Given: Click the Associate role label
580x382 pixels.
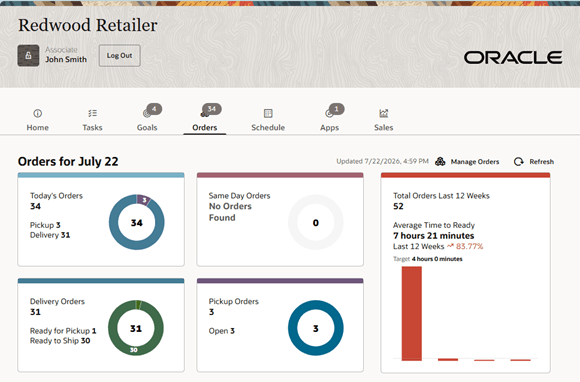Looking at the screenshot, I should (61, 50).
